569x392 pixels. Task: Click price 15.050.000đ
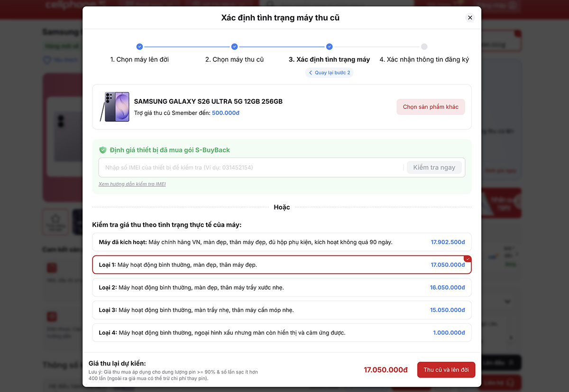(x=448, y=310)
